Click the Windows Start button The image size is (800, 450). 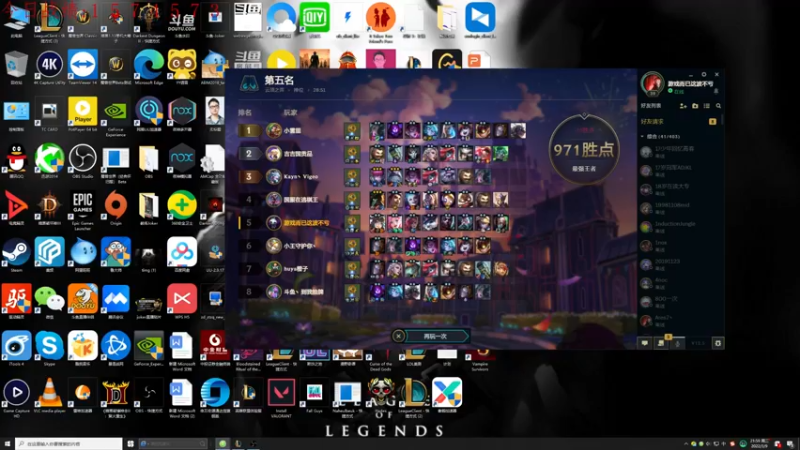(x=7, y=444)
